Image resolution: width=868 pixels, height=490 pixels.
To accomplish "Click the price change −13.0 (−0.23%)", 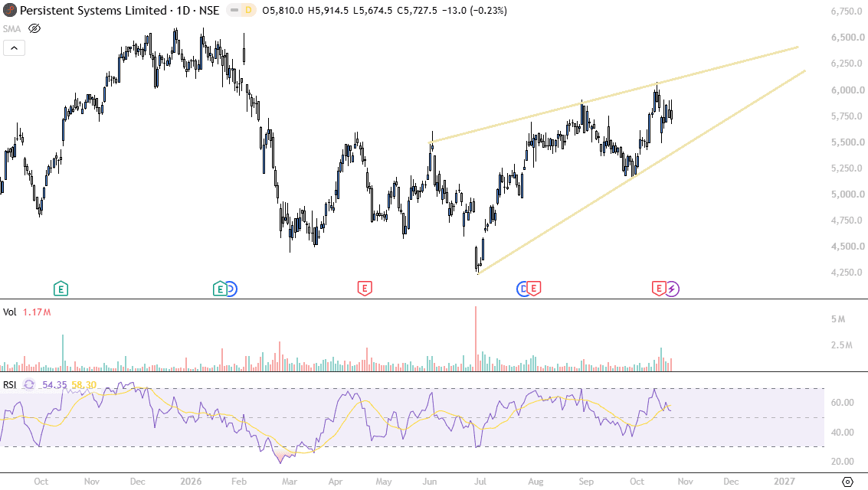I will (474, 11).
